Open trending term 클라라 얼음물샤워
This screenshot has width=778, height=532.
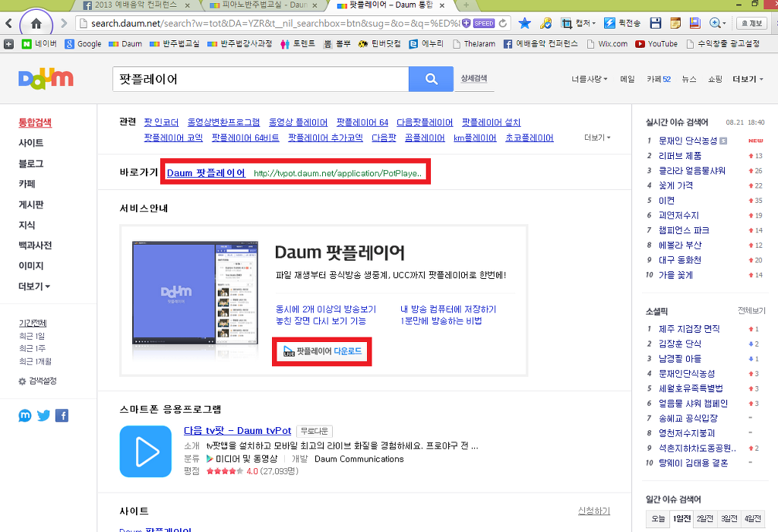click(691, 171)
